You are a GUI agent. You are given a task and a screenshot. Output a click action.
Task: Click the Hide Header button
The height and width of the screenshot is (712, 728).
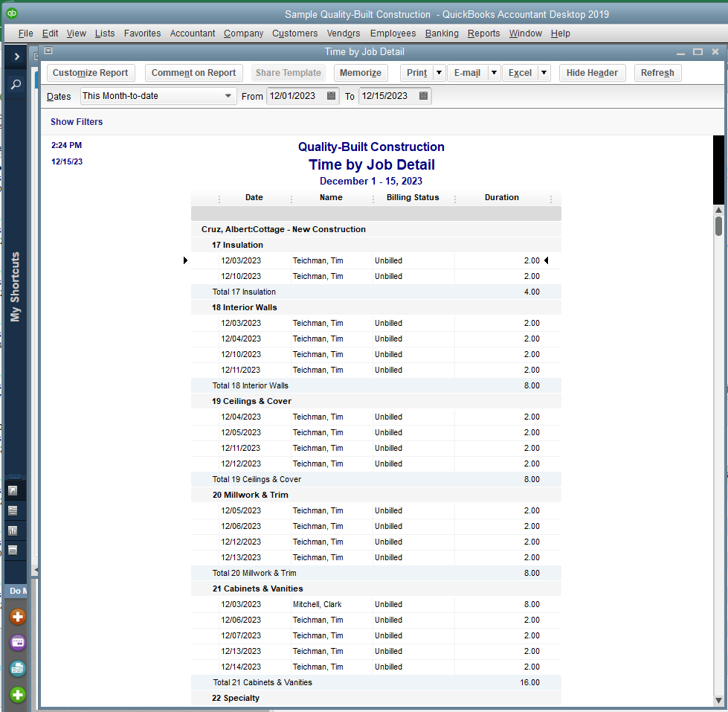tap(592, 72)
